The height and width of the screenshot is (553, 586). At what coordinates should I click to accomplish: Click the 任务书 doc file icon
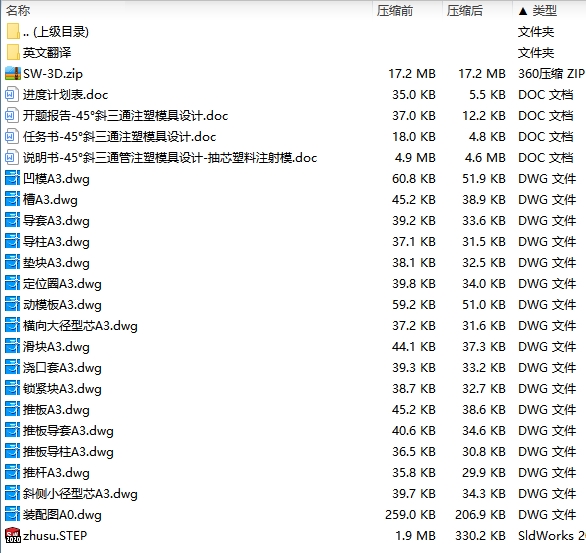click(11, 136)
